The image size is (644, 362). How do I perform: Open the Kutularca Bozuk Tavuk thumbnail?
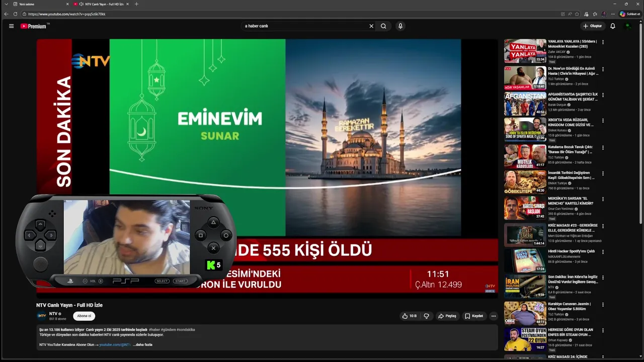525,156
